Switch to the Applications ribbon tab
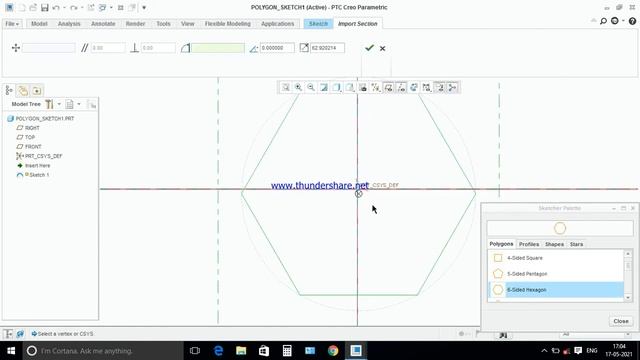Viewport: 640px width, 360px height. tap(278, 24)
